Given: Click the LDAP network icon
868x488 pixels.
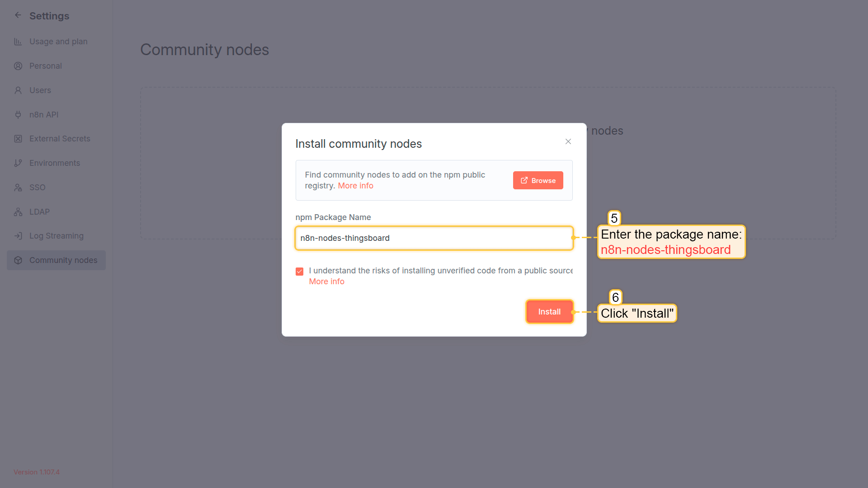Looking at the screenshot, I should [x=18, y=212].
